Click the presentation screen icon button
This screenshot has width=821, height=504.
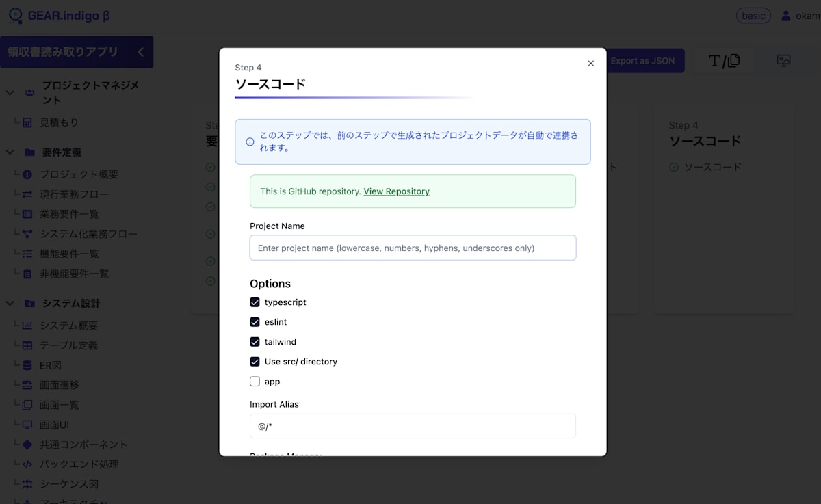(x=784, y=61)
